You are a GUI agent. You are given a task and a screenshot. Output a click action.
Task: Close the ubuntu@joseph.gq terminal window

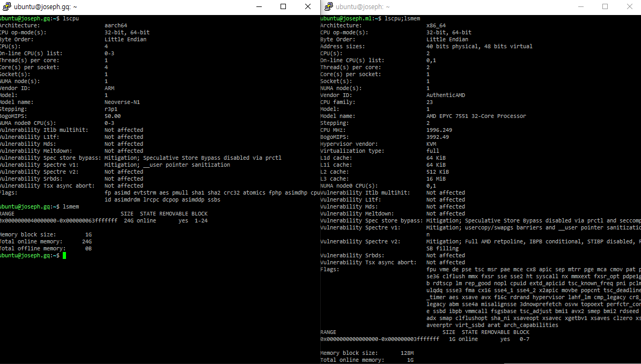point(308,6)
